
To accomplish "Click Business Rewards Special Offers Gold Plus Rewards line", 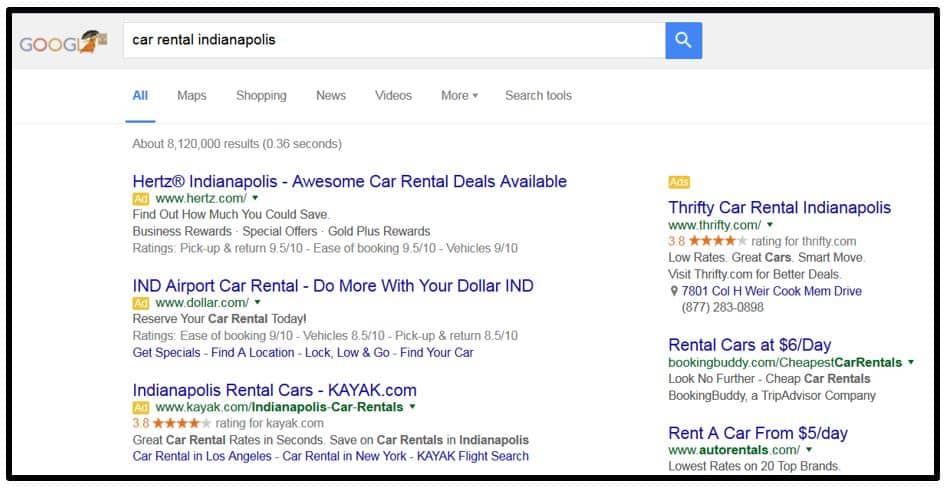I will [281, 231].
